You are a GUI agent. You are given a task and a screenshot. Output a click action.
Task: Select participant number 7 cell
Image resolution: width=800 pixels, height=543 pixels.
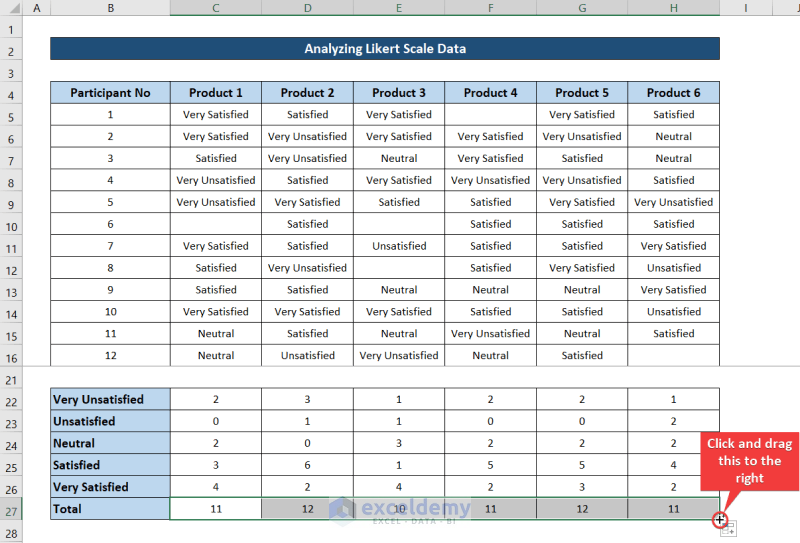coord(110,246)
